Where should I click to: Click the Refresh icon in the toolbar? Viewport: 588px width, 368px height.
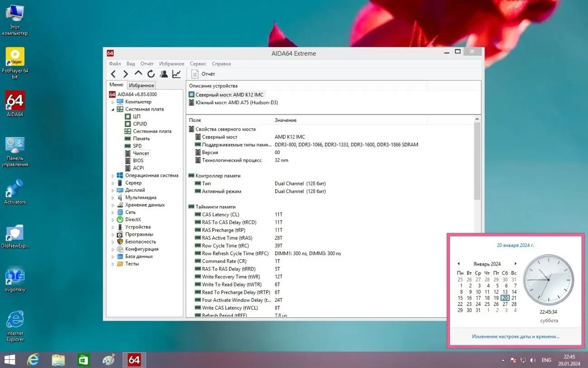tap(151, 73)
